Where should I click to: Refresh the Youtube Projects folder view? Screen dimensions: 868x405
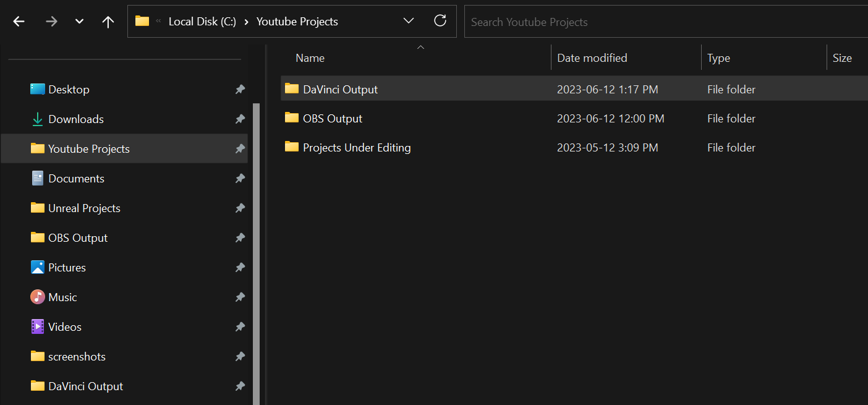[440, 21]
